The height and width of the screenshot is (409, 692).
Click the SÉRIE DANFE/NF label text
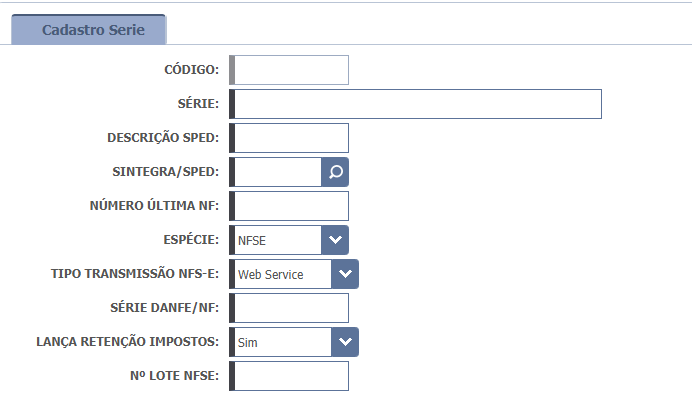[x=164, y=308]
